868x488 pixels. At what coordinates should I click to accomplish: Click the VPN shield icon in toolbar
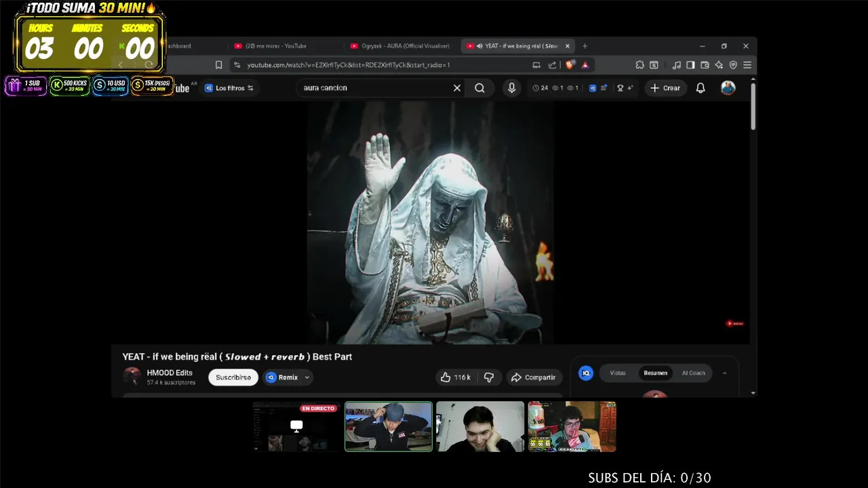pos(733,65)
